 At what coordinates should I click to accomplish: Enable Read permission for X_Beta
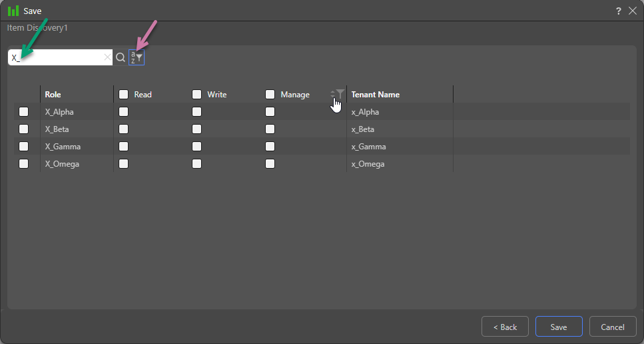point(123,129)
